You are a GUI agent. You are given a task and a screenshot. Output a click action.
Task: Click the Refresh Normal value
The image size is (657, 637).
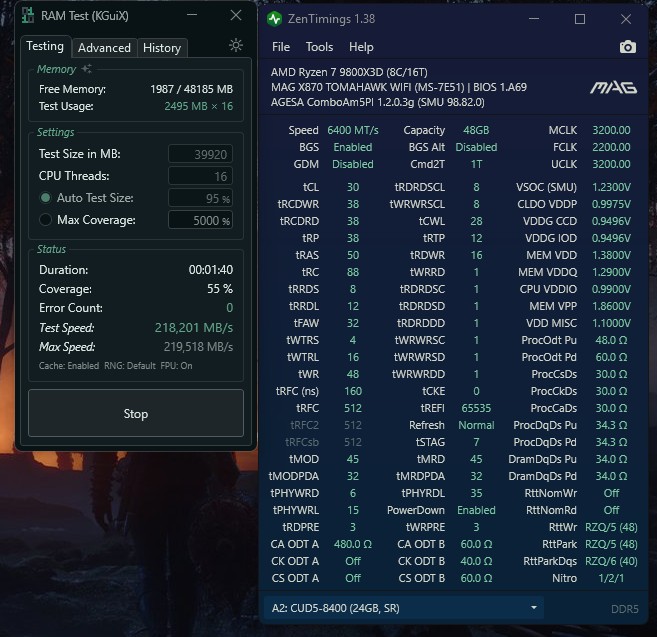point(476,425)
